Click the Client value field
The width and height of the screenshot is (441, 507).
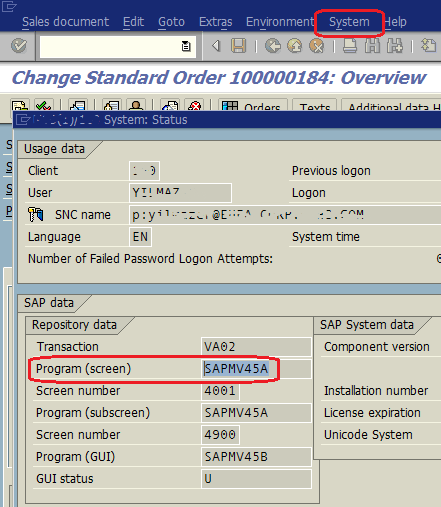click(x=144, y=171)
